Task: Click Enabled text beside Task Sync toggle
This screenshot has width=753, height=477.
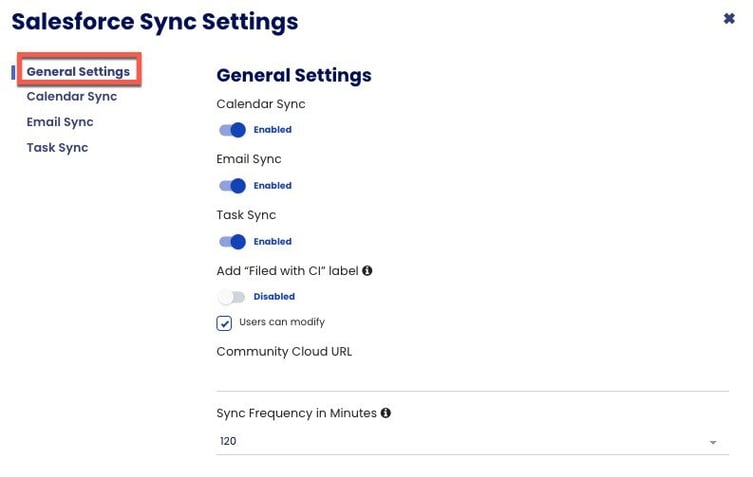Action: (273, 242)
